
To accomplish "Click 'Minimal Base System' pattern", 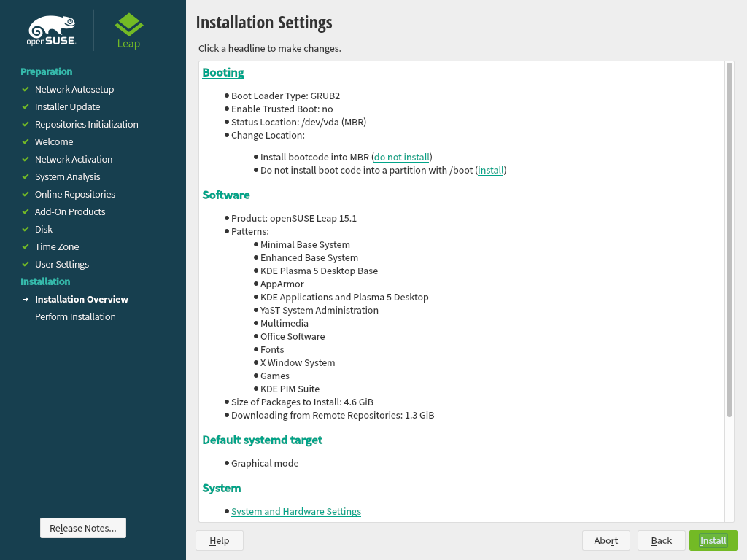I will point(305,245).
